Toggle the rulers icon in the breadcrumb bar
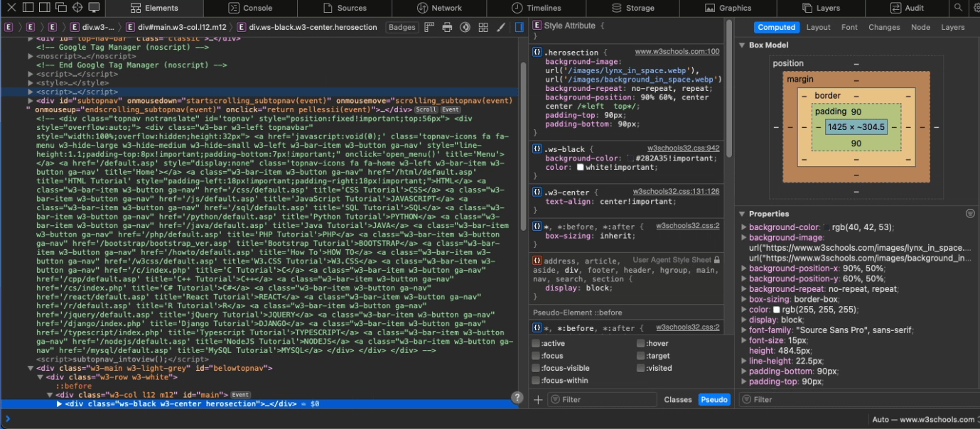 (x=429, y=28)
